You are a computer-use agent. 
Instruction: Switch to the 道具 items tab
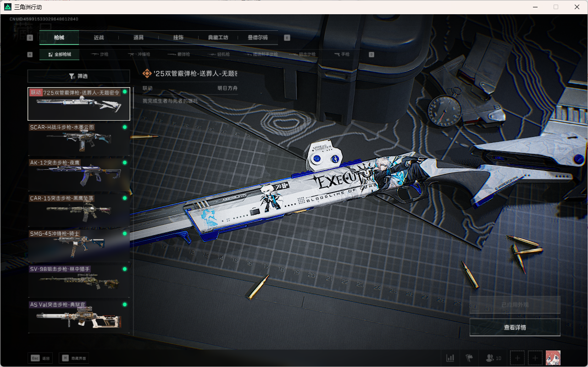pos(139,38)
